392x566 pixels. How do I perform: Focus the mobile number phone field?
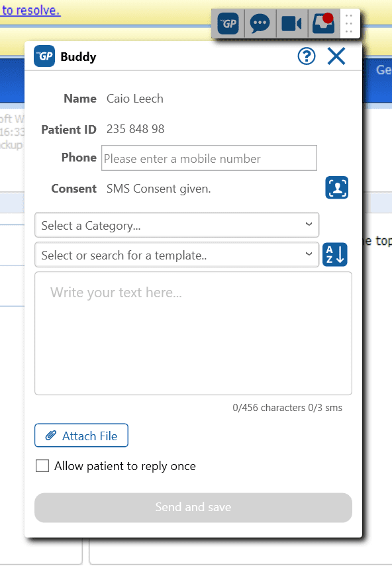(209, 158)
